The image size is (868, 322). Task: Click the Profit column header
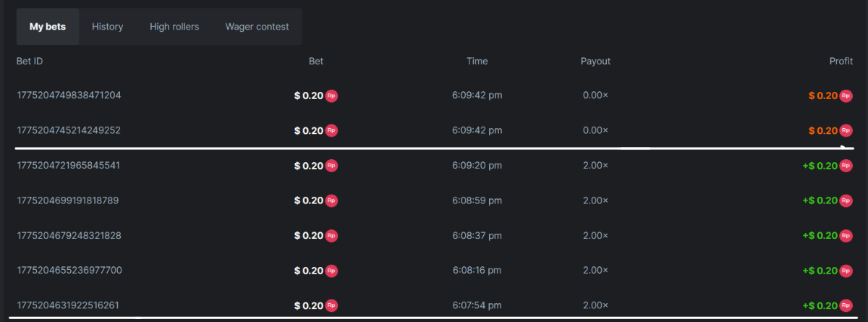pyautogui.click(x=841, y=62)
